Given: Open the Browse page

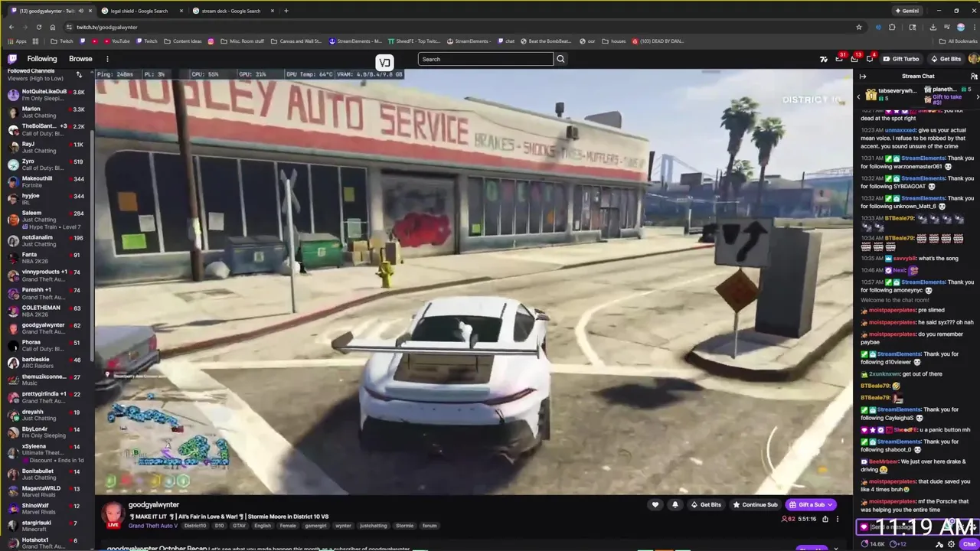Looking at the screenshot, I should (80, 59).
